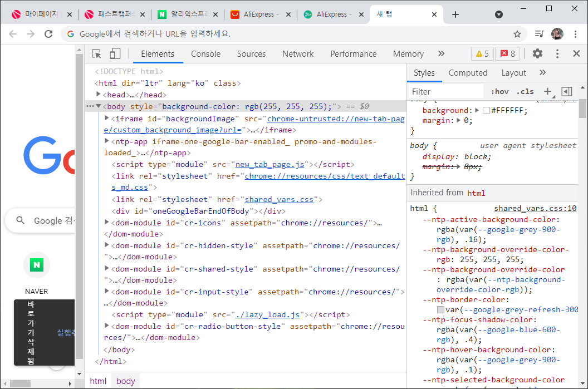Open the --ntp-border-color grey swatch
588x389 pixels.
[440, 310]
